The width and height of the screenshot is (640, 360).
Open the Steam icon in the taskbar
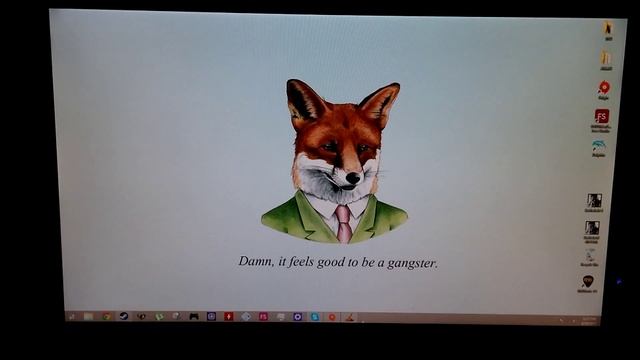[x=124, y=316]
